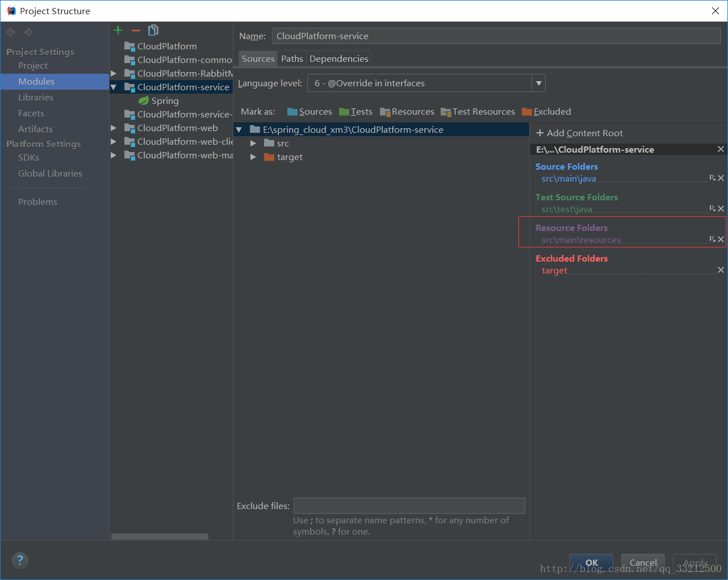Viewport: 728px width, 580px height.
Task: Close the Project Structure dialog
Action: pyautogui.click(x=716, y=11)
